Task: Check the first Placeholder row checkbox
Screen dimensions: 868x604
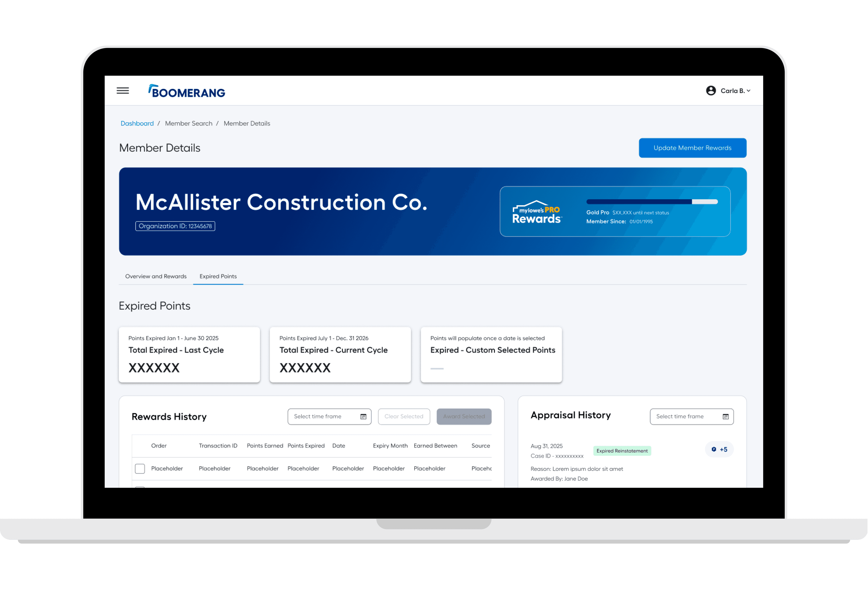Action: pyautogui.click(x=140, y=469)
